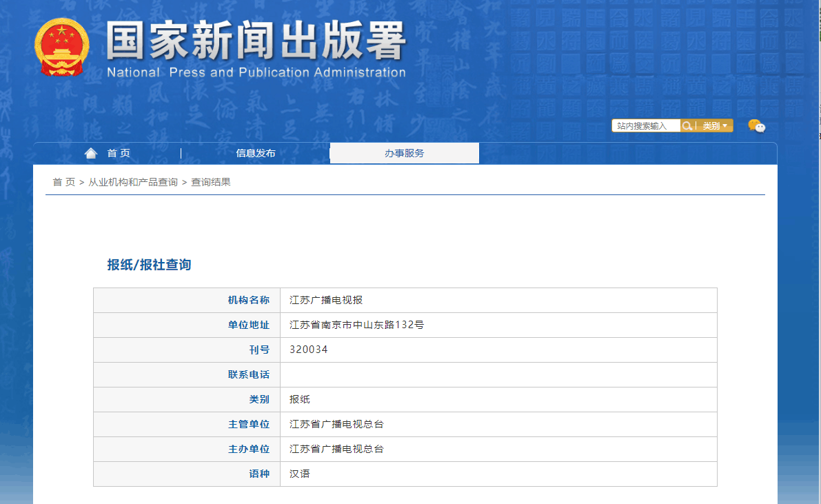Click the magnifier search icon
821x504 pixels.
(x=687, y=125)
